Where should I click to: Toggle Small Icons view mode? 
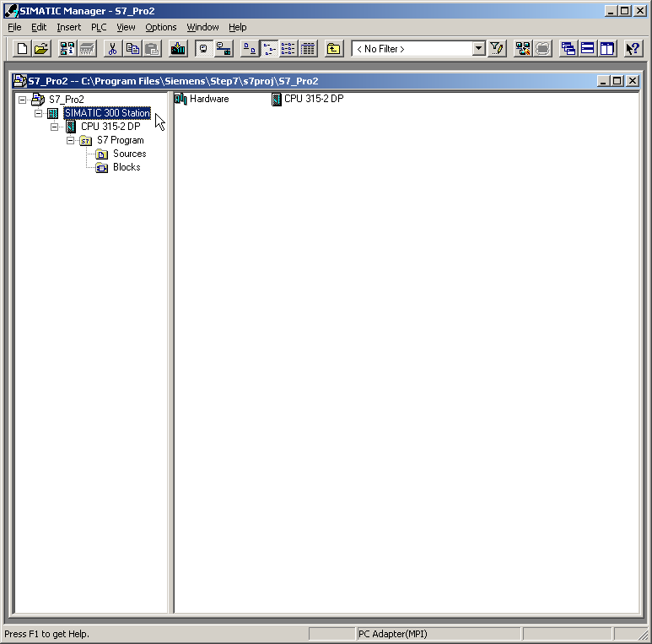tap(269, 49)
